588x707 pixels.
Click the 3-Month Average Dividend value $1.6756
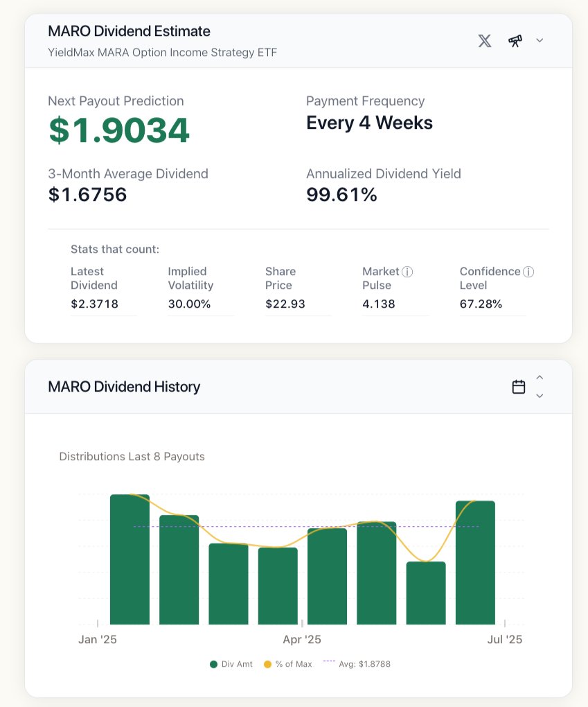[88, 195]
